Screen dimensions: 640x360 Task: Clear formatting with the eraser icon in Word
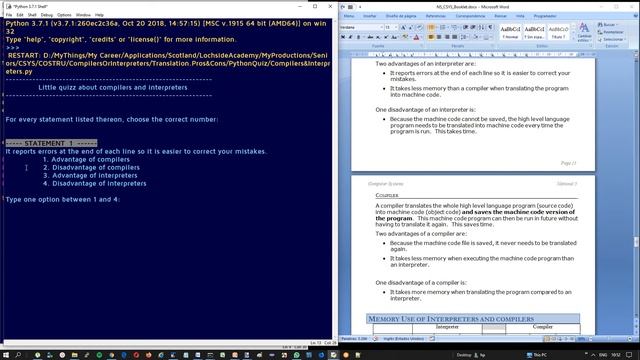point(419,27)
